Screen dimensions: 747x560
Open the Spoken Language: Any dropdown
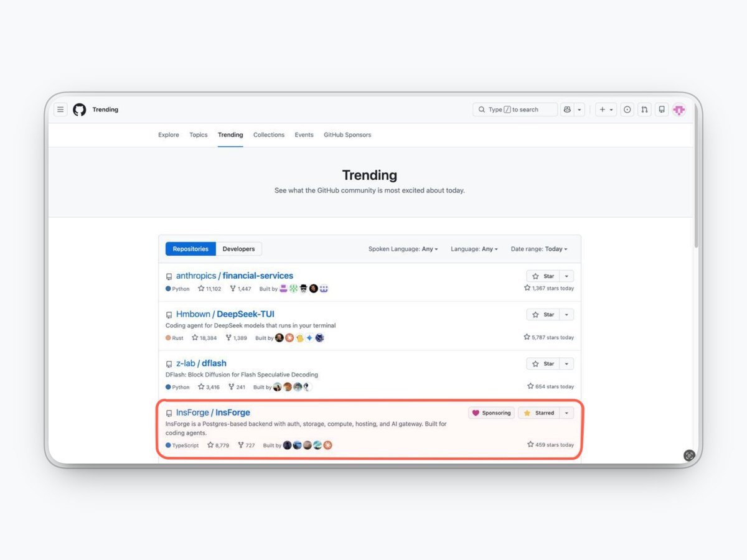tap(403, 249)
